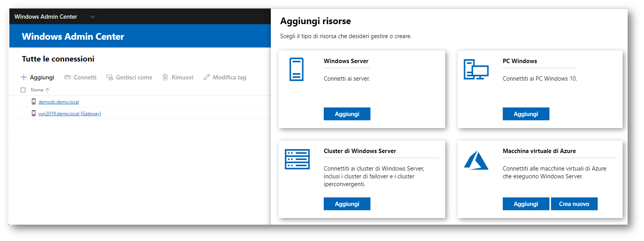Click the Connetti toolbar label

click(85, 77)
